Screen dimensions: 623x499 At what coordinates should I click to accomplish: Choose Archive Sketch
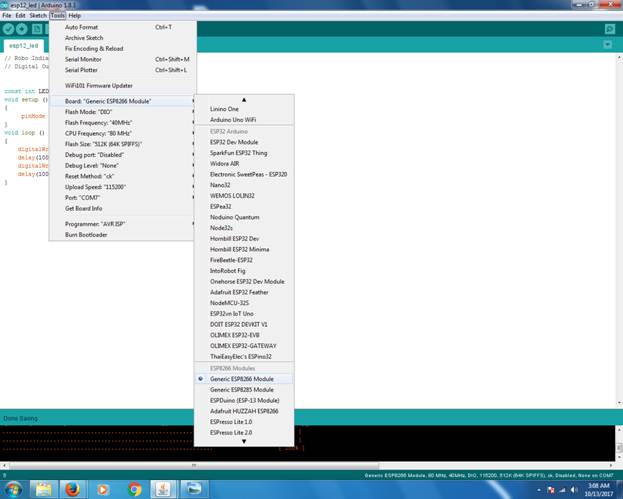coord(122,38)
